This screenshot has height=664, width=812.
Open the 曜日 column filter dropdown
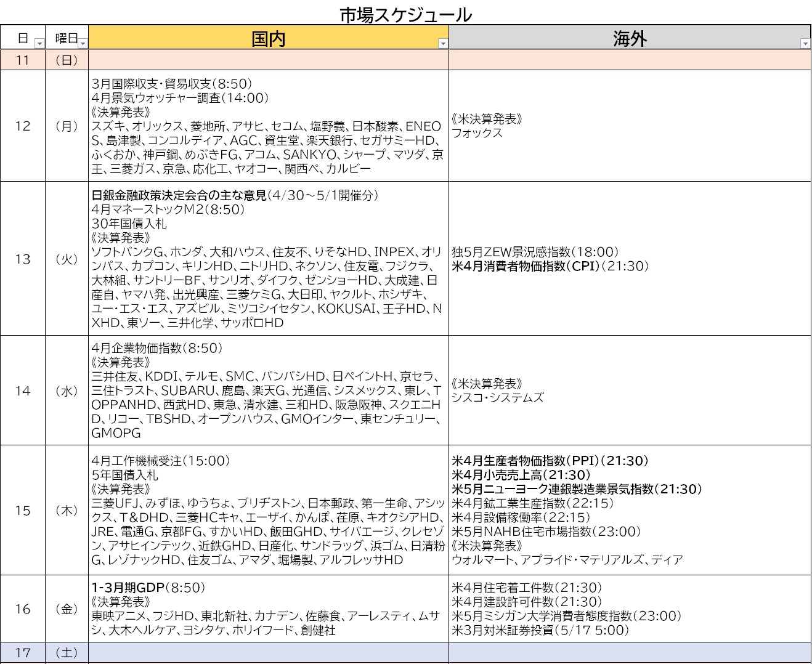(83, 43)
